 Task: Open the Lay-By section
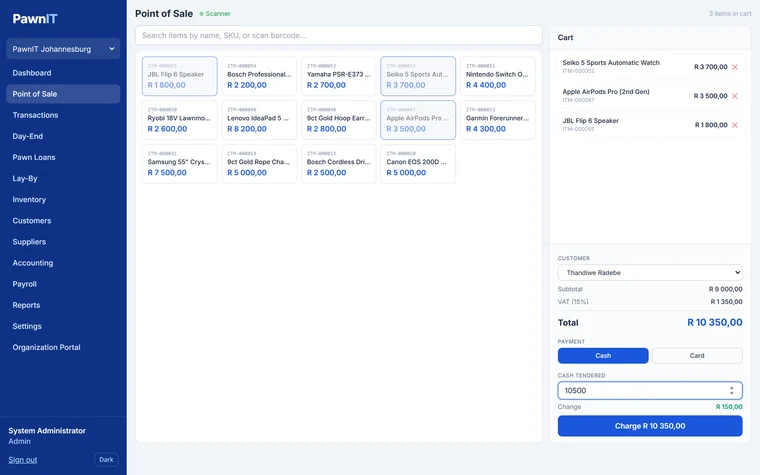tap(63, 178)
